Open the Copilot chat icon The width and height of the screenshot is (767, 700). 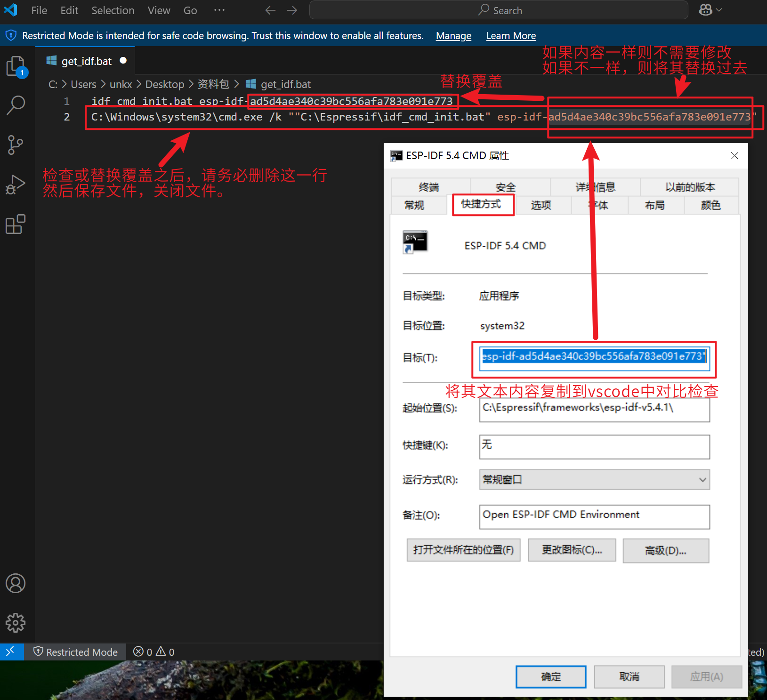coord(705,10)
